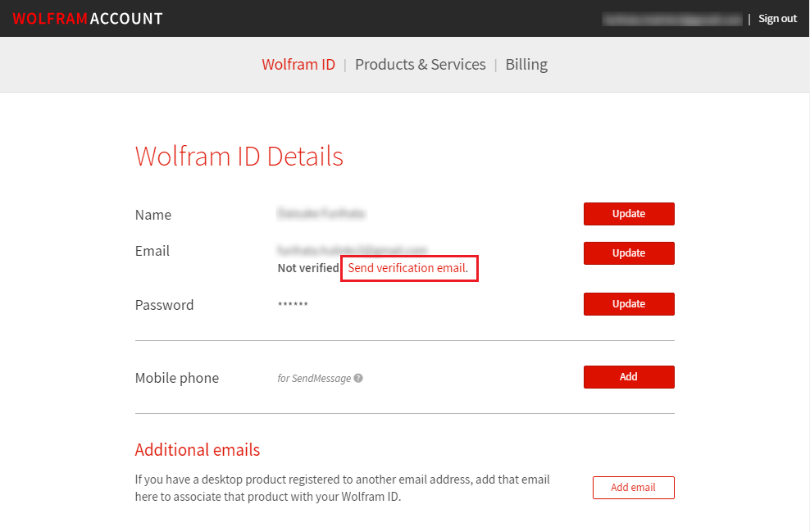Click the 'Not verified' status text
810x532 pixels.
[x=308, y=268]
